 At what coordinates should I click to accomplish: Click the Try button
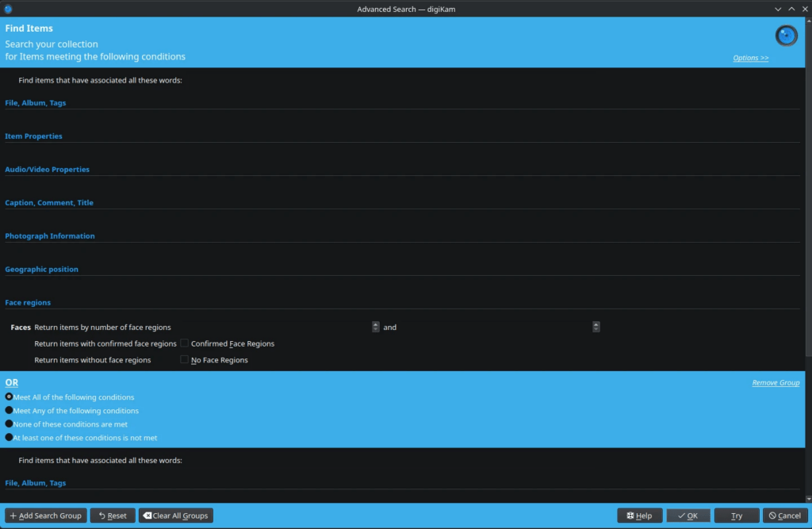[737, 516]
